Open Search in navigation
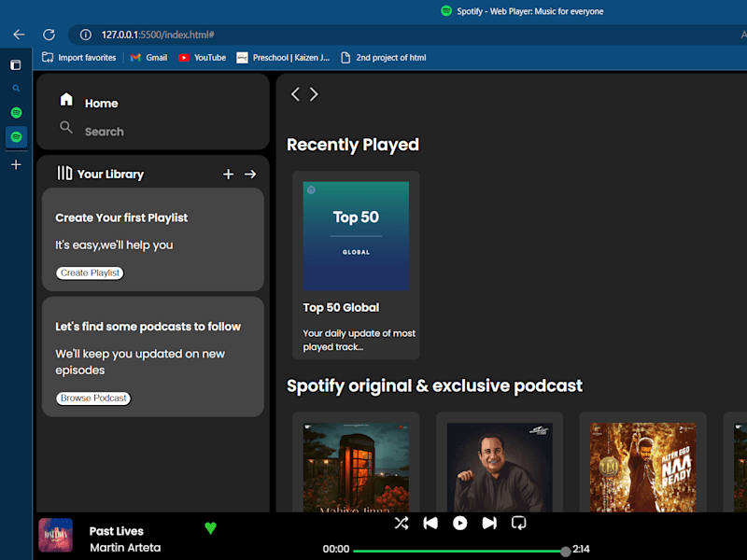 click(105, 132)
